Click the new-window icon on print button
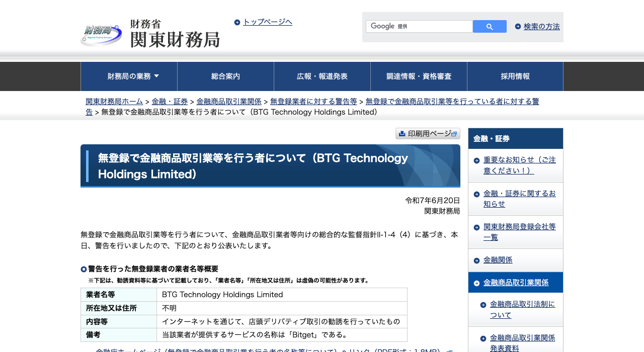This screenshot has width=644, height=352. (454, 134)
